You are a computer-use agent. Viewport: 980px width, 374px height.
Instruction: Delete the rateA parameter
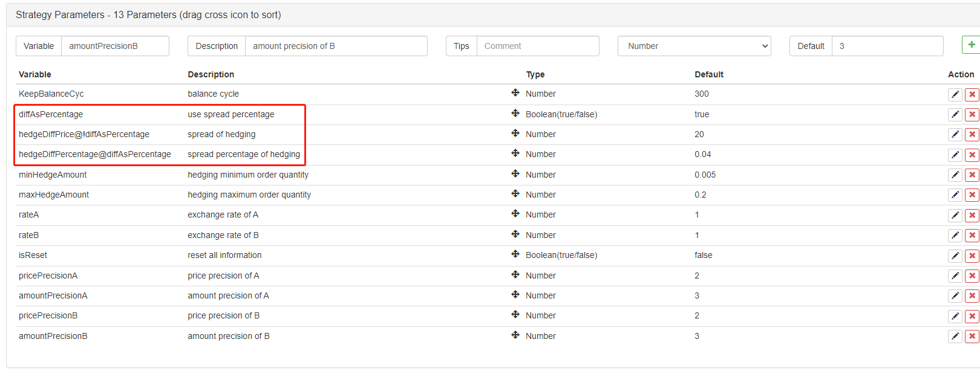coord(972,216)
